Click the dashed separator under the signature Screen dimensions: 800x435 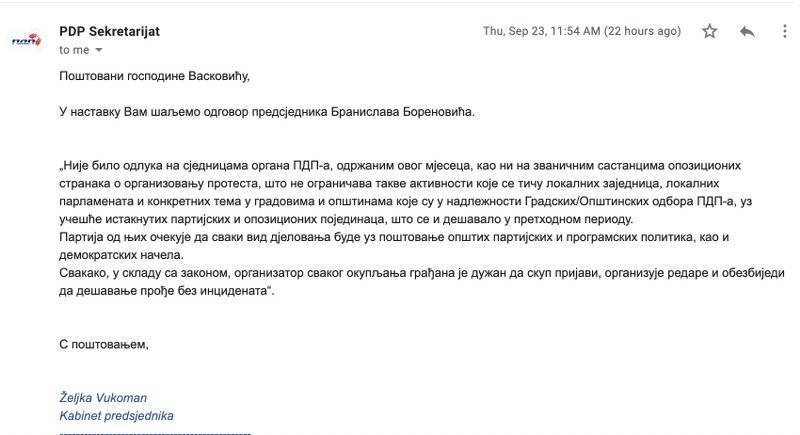(155, 432)
